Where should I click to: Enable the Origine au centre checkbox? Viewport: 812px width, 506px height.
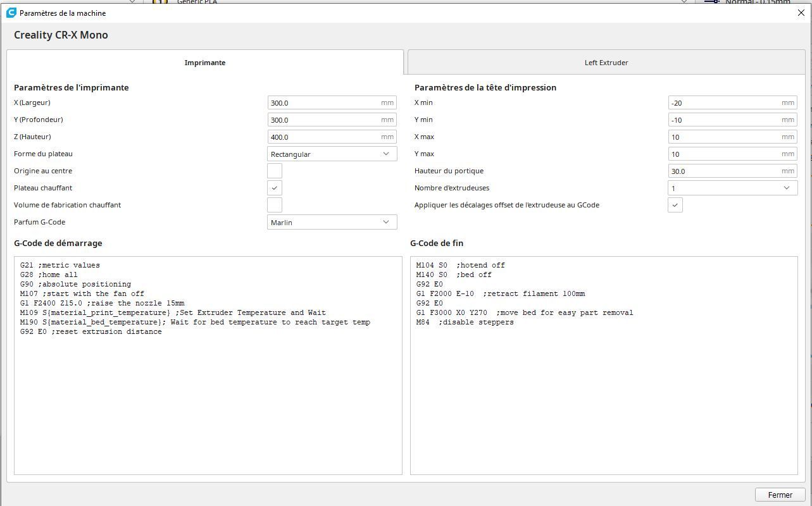tap(275, 171)
